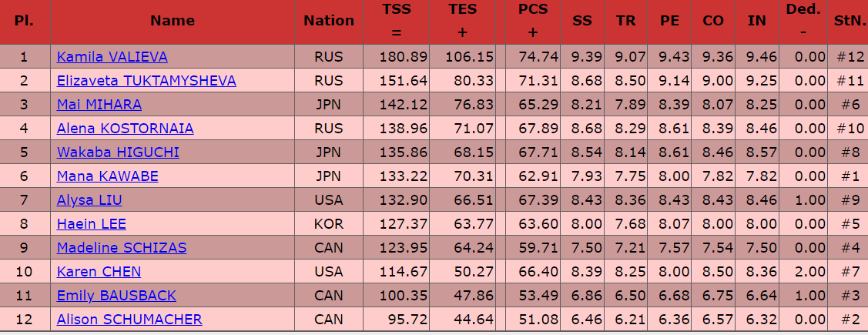The width and height of the screenshot is (868, 335).
Task: Click the PCS column header
Action: click(x=532, y=21)
